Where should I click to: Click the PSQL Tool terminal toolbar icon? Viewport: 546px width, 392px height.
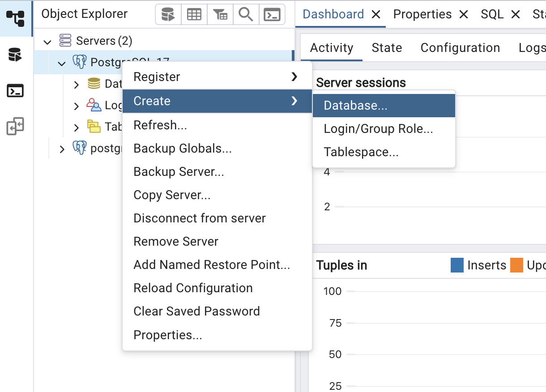[x=272, y=15]
